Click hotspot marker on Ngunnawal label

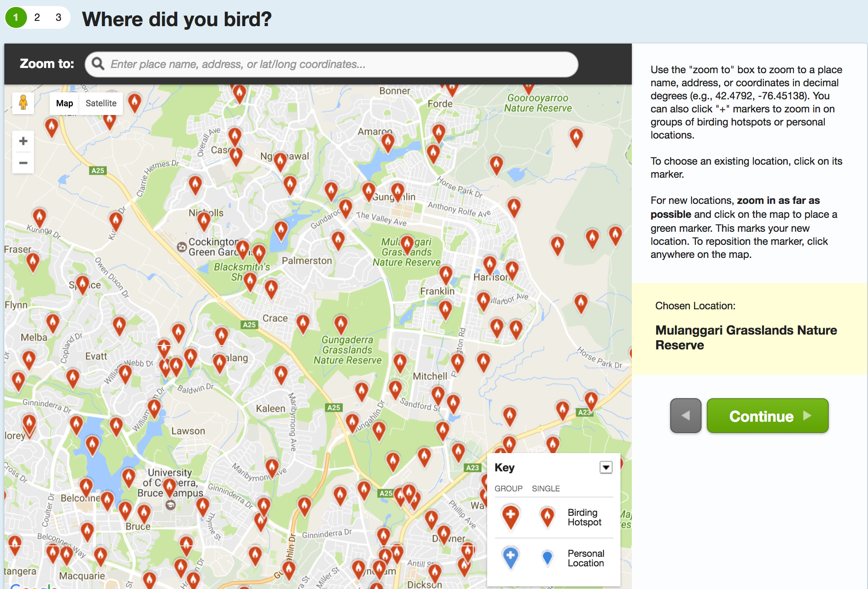pos(281,162)
